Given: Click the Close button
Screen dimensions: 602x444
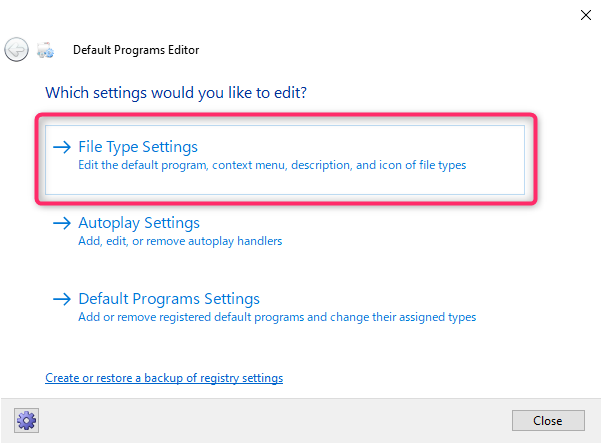Looking at the screenshot, I should (548, 421).
